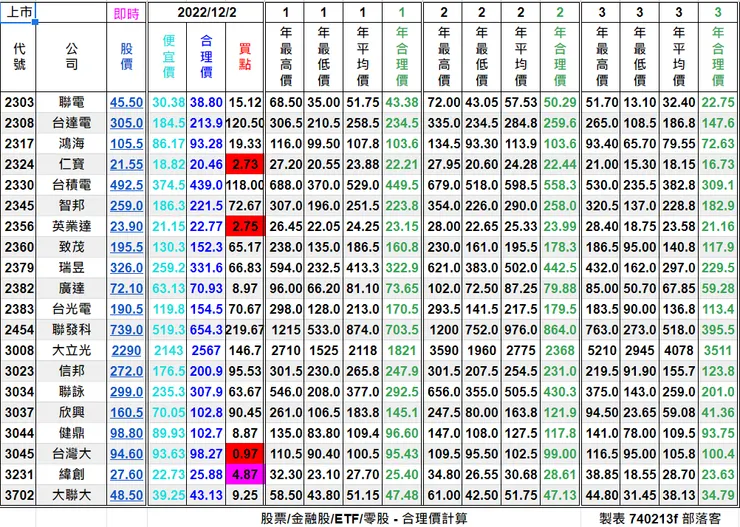
Task: Select the 63.13 cheap price for 廣達
Action: click(x=168, y=288)
